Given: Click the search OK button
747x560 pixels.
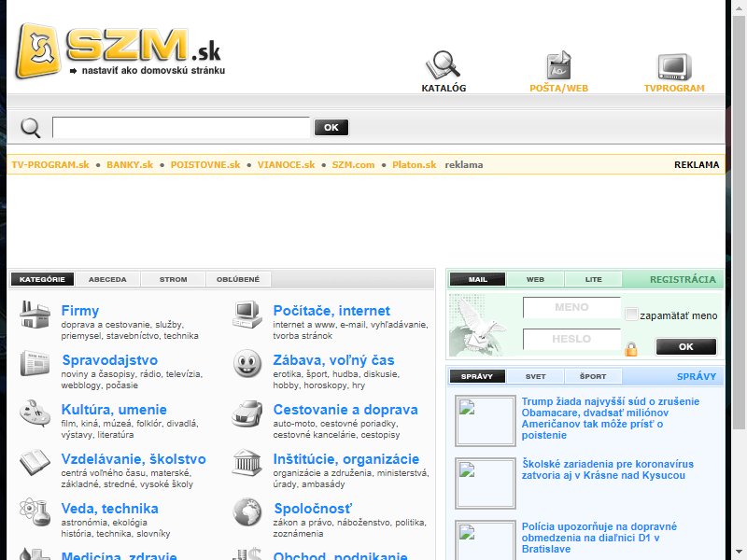Looking at the screenshot, I should (331, 127).
